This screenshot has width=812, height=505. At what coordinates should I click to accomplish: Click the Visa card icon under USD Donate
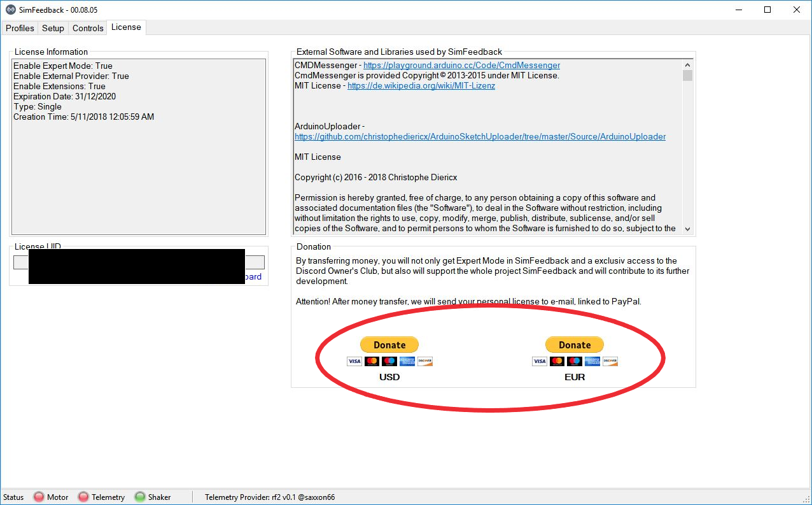(354, 361)
